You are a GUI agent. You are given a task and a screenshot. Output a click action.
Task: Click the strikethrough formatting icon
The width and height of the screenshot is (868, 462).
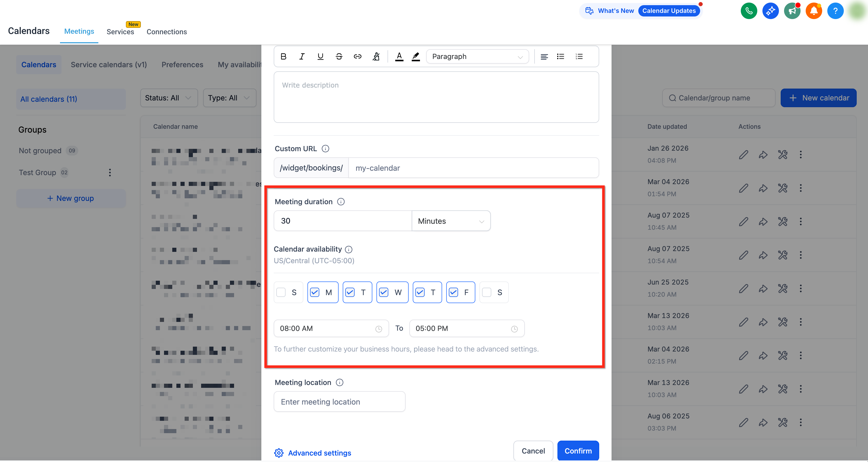click(x=339, y=57)
